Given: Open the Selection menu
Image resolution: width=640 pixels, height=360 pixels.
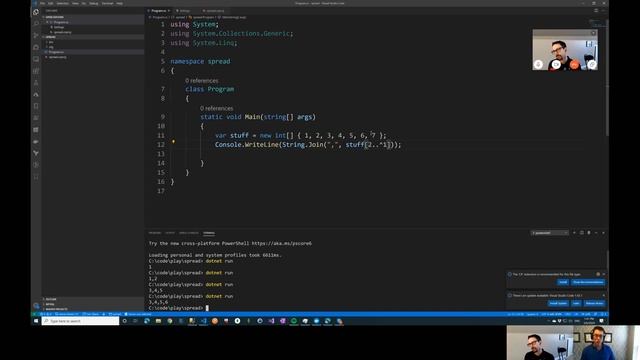Looking at the screenshot, I should pos(63,3).
